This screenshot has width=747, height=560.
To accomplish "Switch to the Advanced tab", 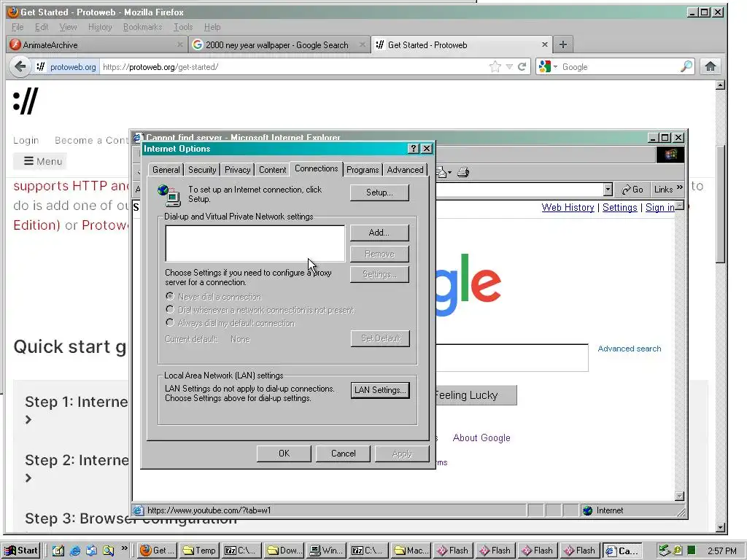I will (x=405, y=170).
